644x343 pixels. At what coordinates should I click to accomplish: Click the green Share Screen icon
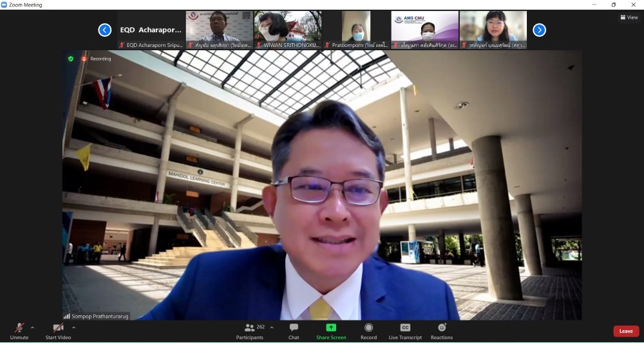[331, 328]
